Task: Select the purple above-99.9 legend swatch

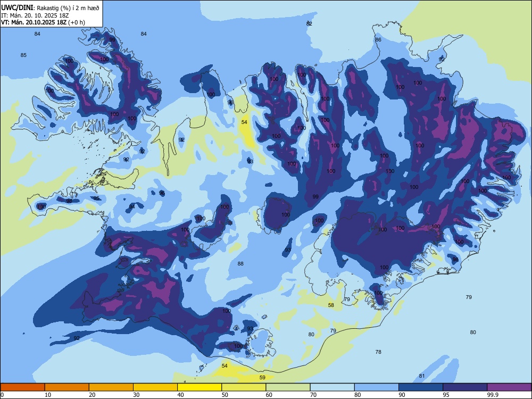Action: (509, 387)
